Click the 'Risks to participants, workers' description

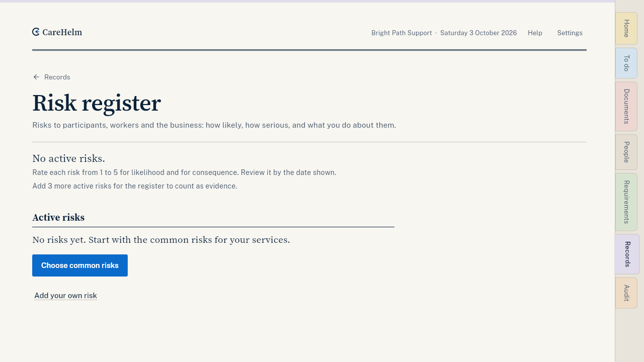click(214, 125)
